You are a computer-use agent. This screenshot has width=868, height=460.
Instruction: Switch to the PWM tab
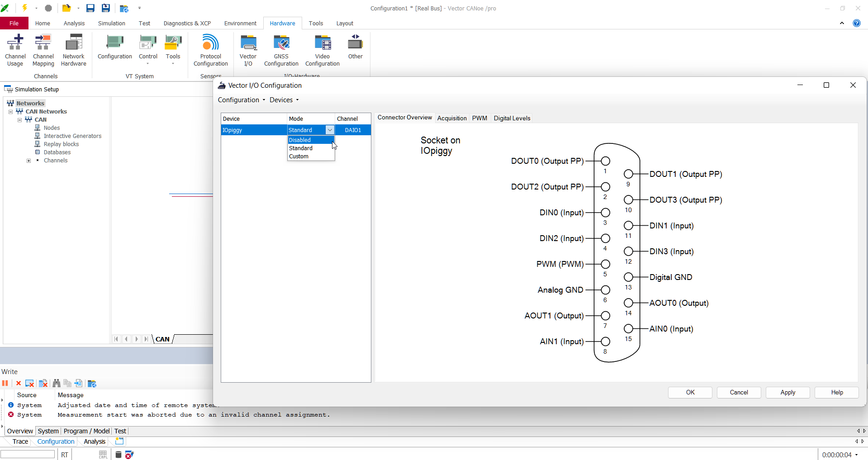479,119
